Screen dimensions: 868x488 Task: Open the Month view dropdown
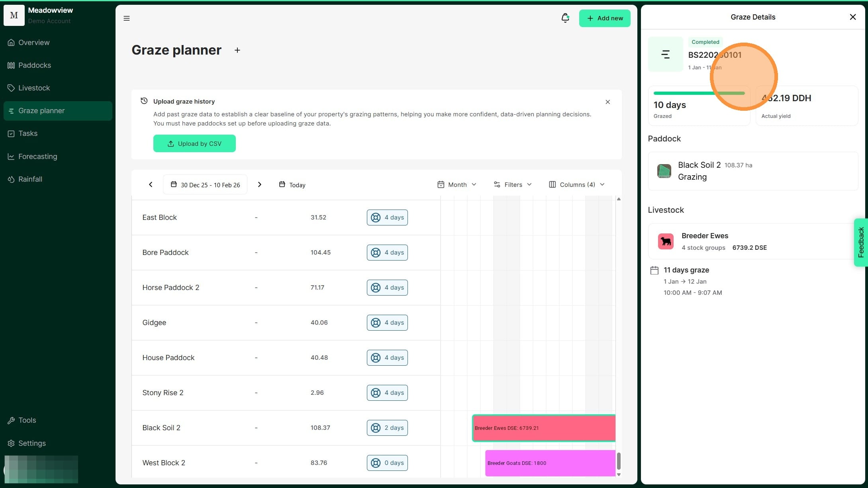click(x=457, y=184)
